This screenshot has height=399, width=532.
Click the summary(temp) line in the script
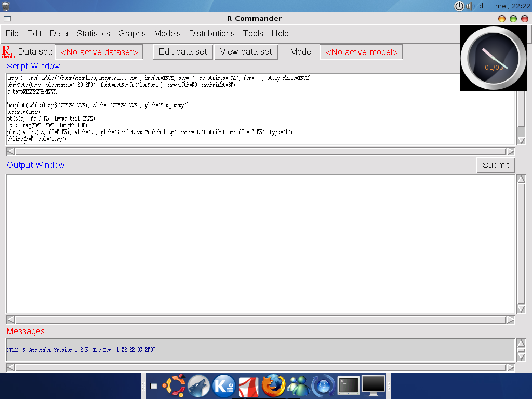coord(24,112)
